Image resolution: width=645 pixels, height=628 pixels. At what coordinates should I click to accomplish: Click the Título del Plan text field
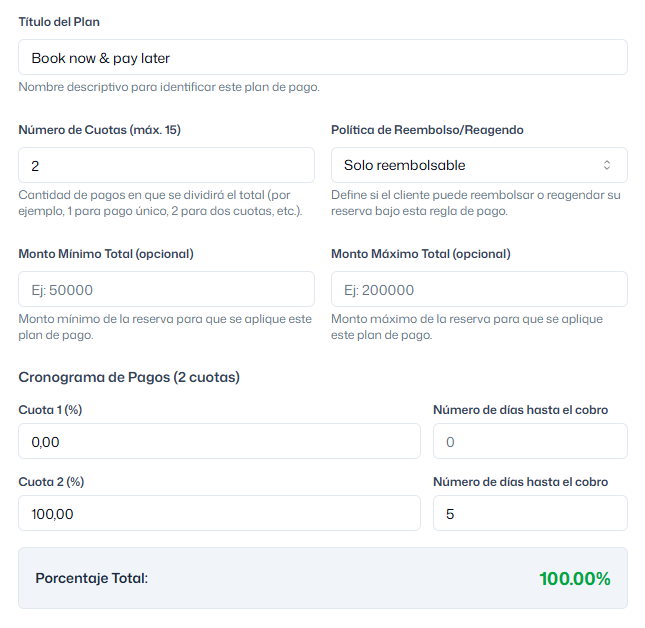[x=322, y=58]
